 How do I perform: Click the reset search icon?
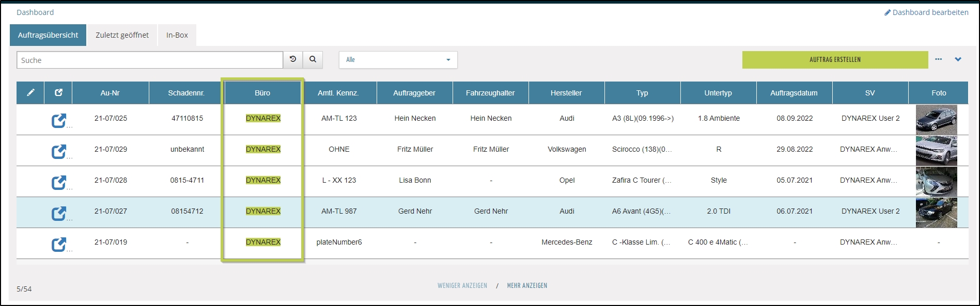tap(293, 60)
